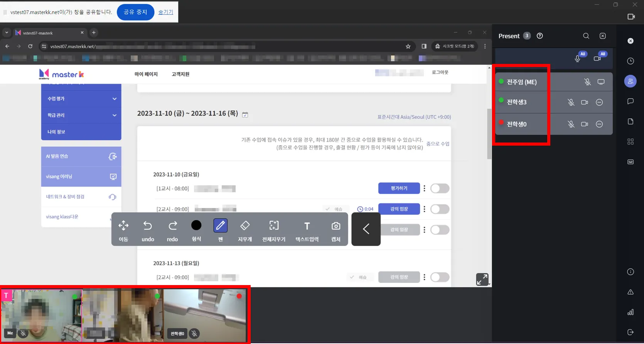This screenshot has height=344, width=644.
Task: Open the 고객지원 menu
Action: 180,74
